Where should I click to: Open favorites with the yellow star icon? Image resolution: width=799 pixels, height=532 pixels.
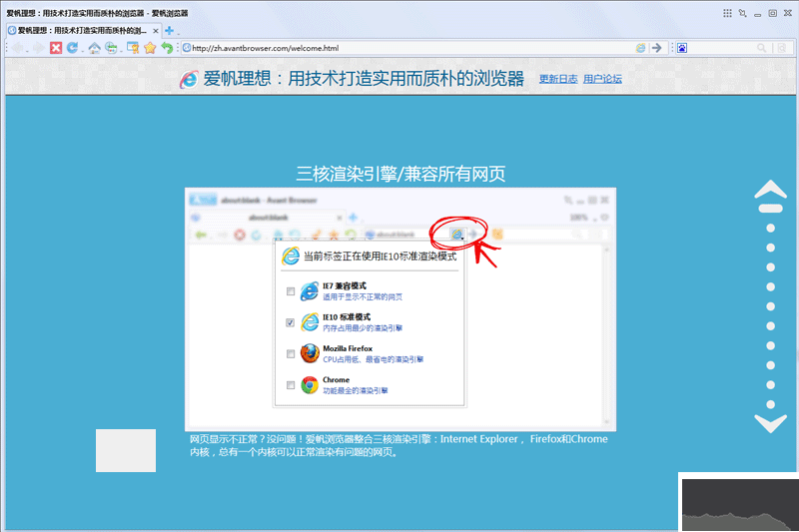(150, 48)
